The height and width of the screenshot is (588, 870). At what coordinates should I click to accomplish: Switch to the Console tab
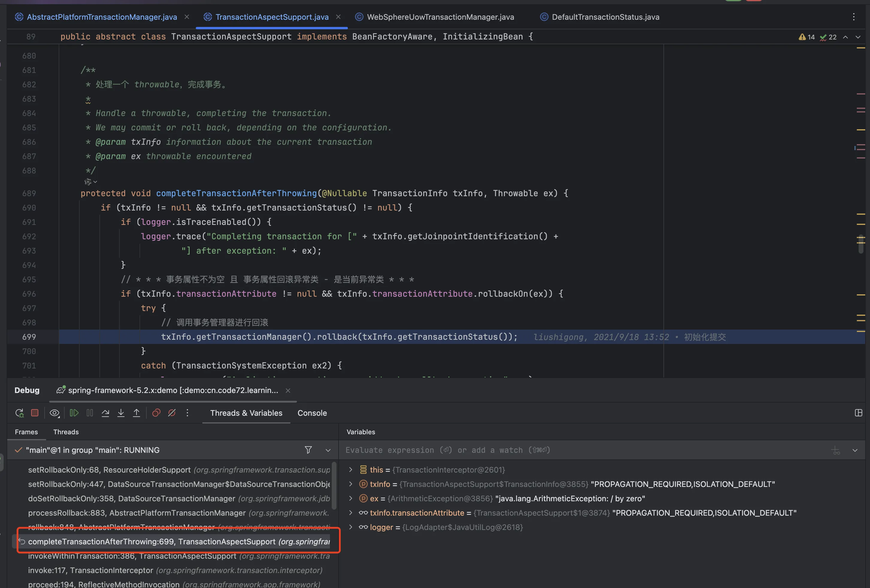tap(312, 413)
